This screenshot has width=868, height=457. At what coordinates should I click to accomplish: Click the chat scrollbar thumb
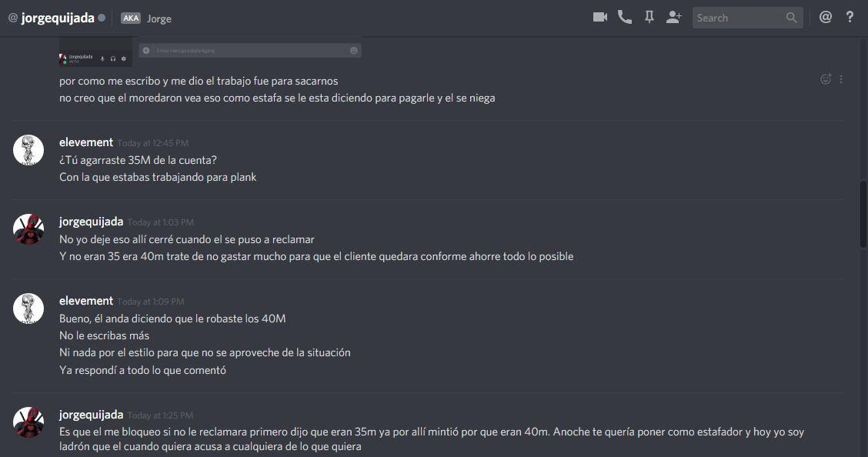click(863, 214)
